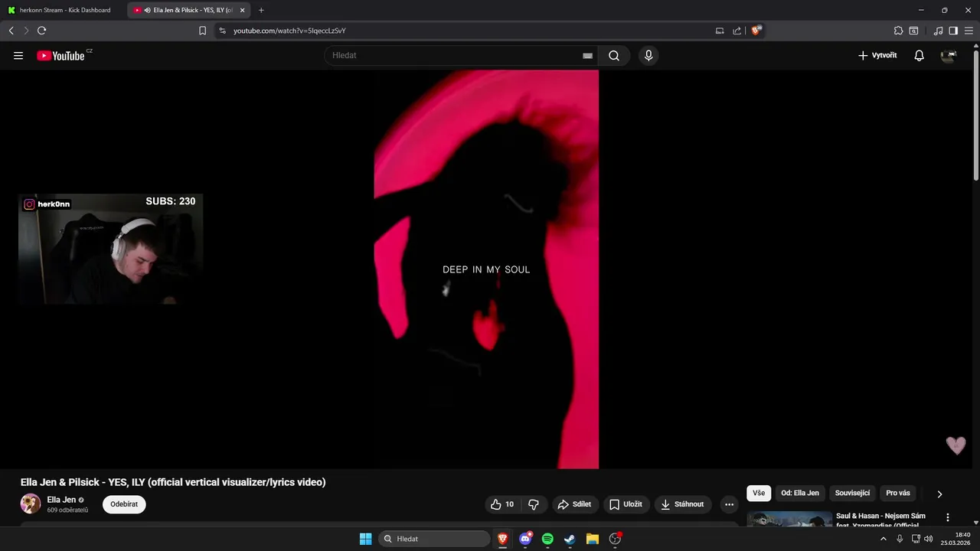Open Steam from the taskbar
Screen dimensions: 980x551
point(570,539)
